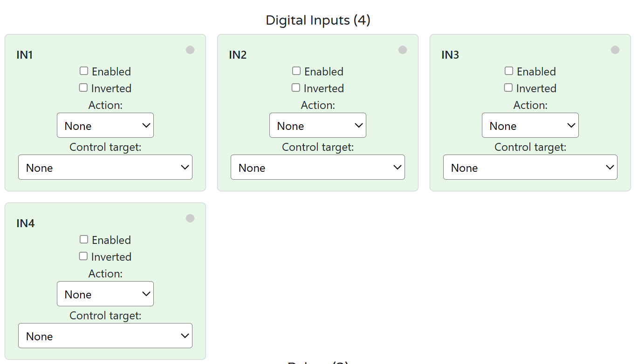Enable the IN3 digital input

[508, 70]
